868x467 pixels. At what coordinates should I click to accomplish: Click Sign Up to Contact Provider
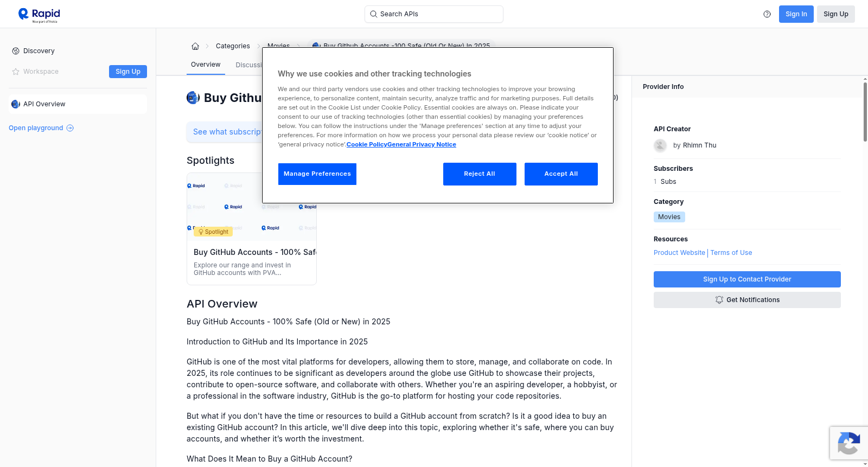pyautogui.click(x=747, y=279)
